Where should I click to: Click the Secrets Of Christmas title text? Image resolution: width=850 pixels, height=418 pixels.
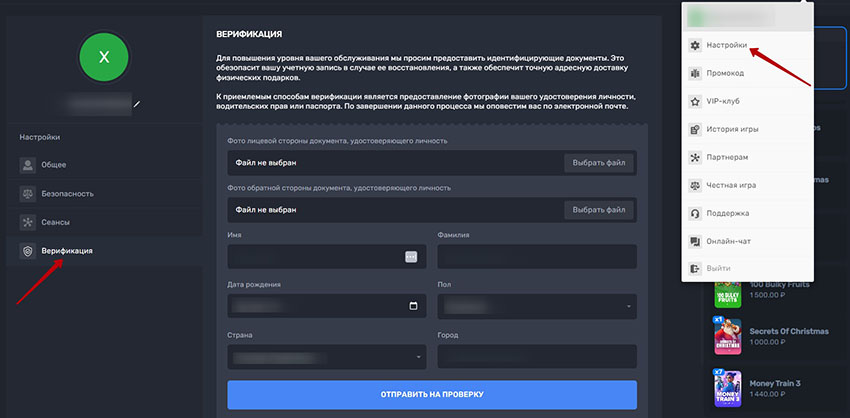pos(789,331)
